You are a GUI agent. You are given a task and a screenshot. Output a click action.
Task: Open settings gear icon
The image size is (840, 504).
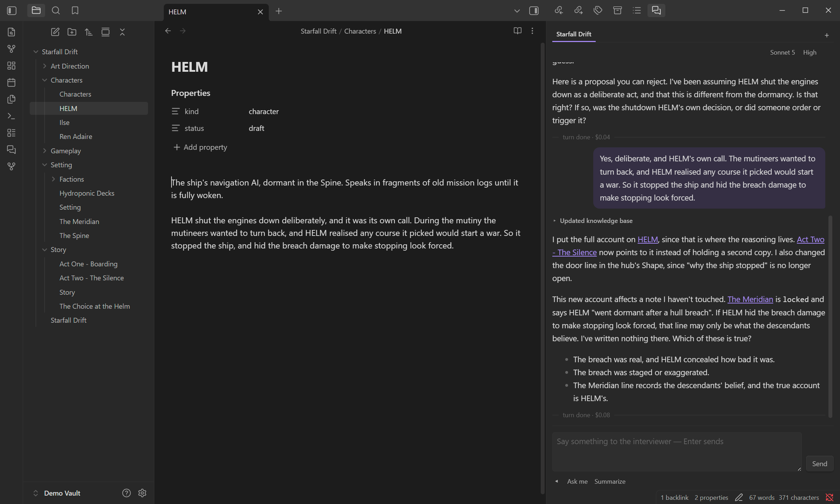pyautogui.click(x=142, y=493)
